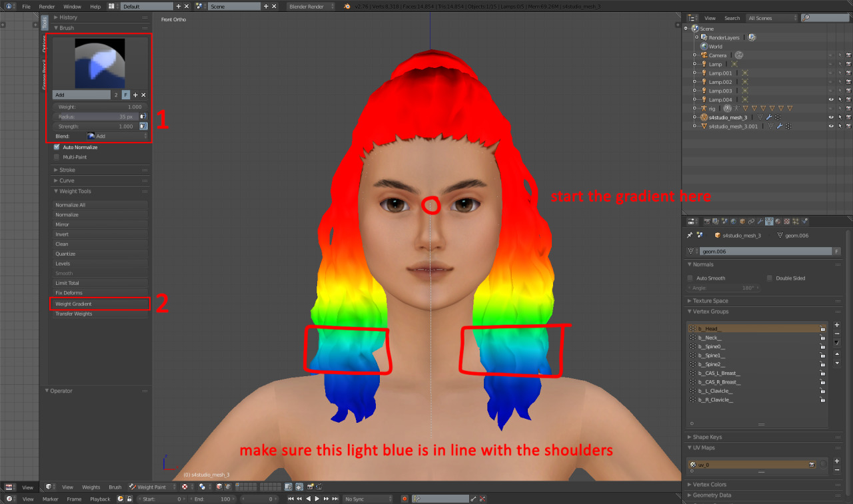Unlink brush with X icon
The height and width of the screenshot is (504, 853).
coord(143,95)
